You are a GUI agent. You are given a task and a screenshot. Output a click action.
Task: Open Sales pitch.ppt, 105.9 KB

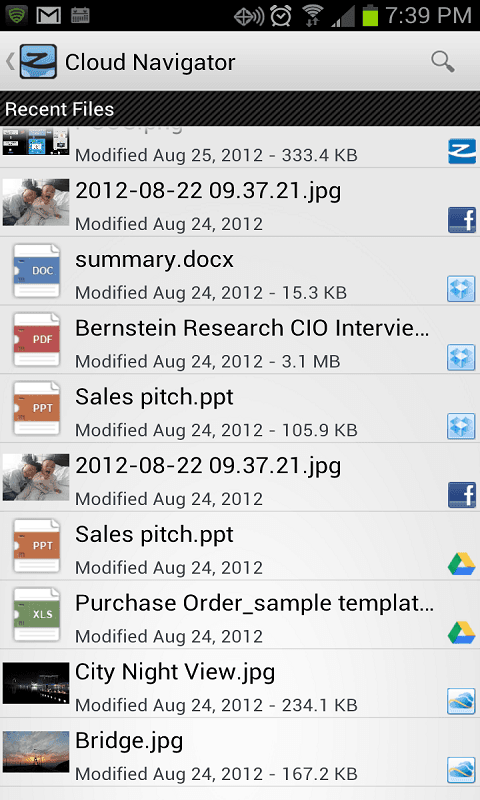click(240, 409)
